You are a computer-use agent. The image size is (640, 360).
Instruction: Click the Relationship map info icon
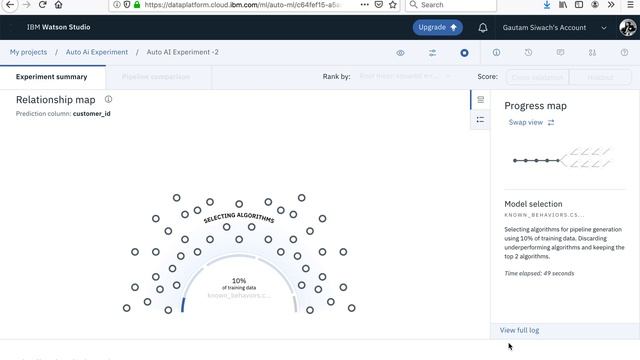tap(108, 99)
